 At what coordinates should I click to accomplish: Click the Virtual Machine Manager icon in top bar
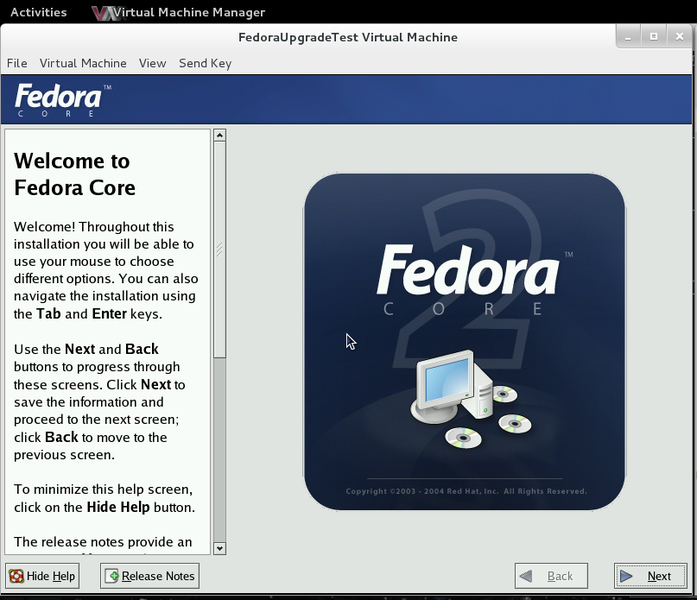pyautogui.click(x=102, y=13)
